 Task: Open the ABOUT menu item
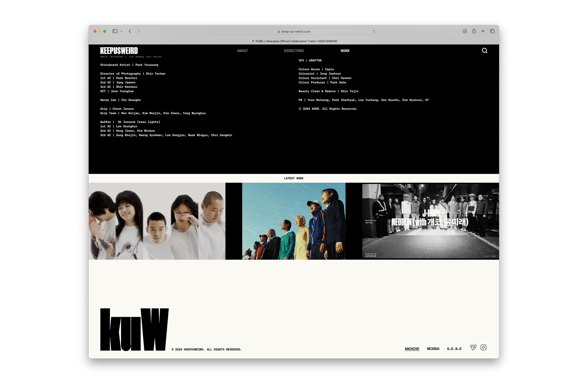click(x=242, y=51)
